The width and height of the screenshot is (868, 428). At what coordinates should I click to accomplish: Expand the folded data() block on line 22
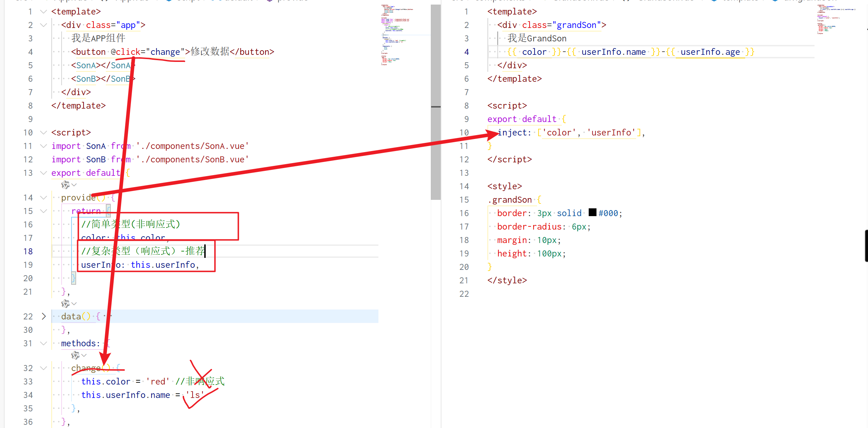coord(44,316)
